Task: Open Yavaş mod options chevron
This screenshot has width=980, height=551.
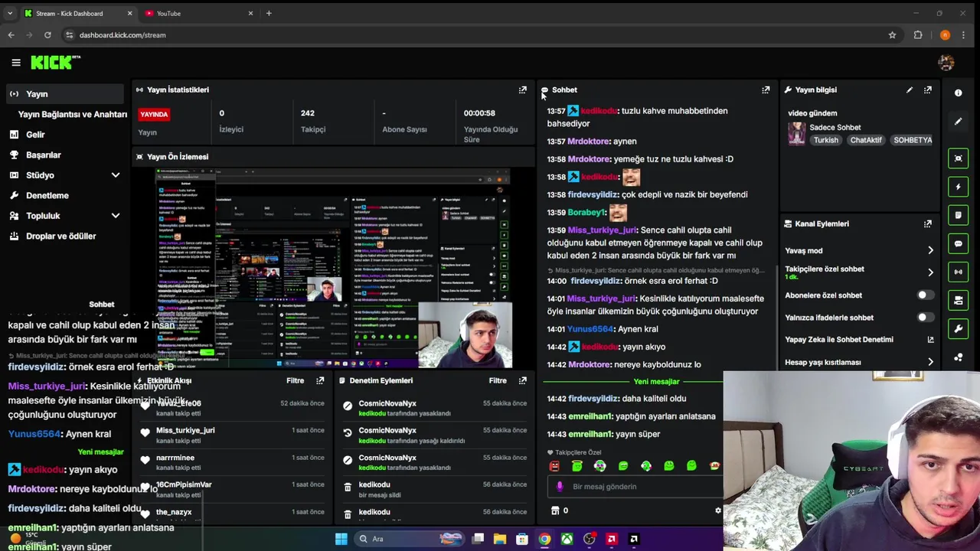Action: coord(930,250)
